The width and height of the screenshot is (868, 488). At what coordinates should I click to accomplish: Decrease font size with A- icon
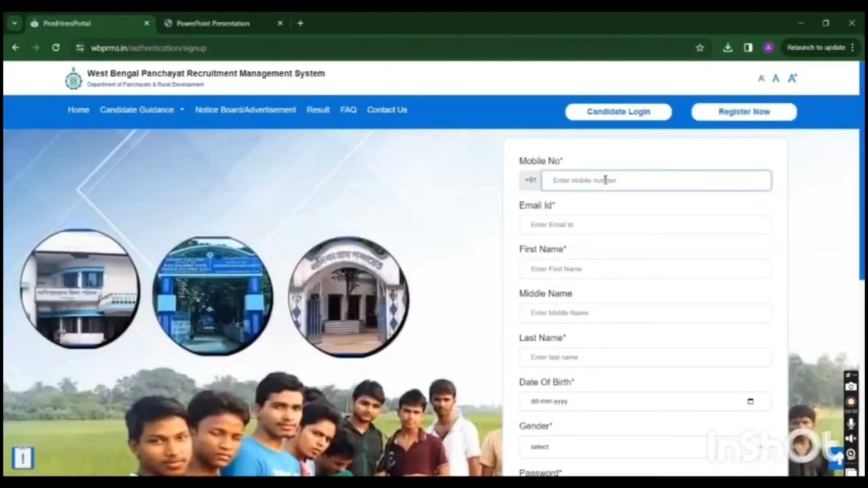pyautogui.click(x=761, y=79)
